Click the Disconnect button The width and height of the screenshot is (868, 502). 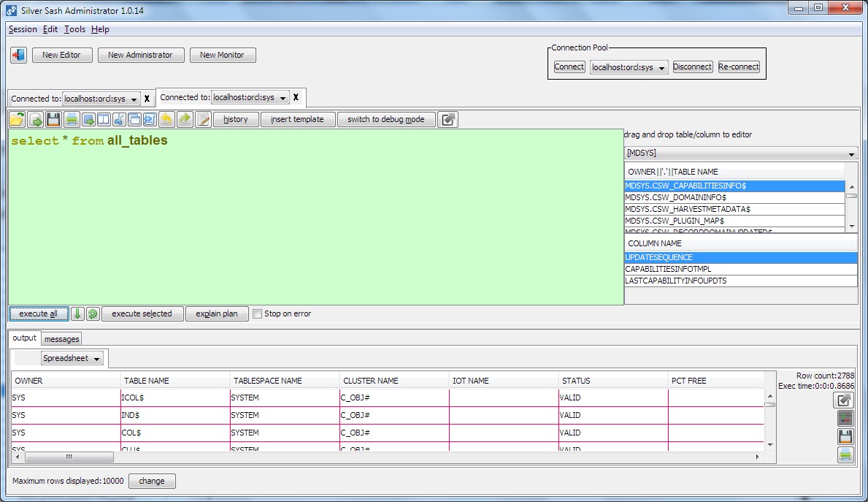(x=693, y=66)
